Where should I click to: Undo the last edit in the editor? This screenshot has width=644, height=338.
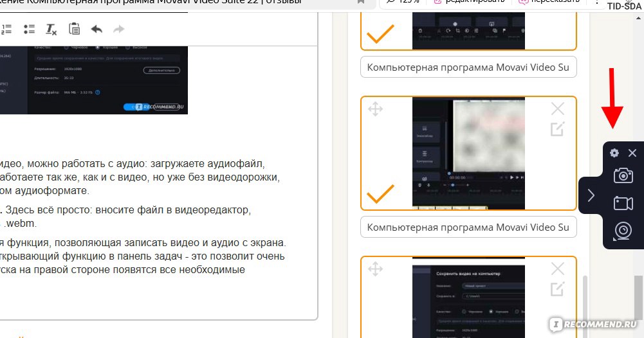(x=97, y=29)
